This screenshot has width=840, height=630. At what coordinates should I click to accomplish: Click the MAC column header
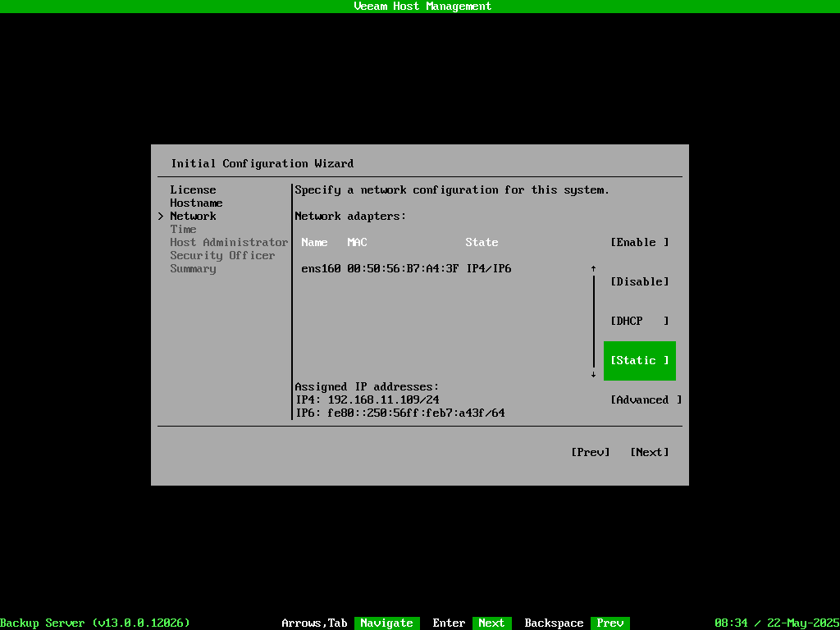(x=357, y=242)
